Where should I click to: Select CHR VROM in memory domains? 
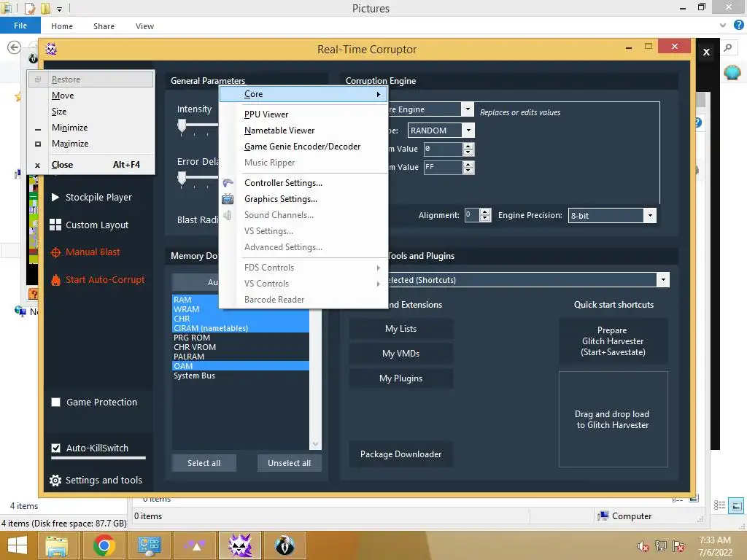click(241, 347)
